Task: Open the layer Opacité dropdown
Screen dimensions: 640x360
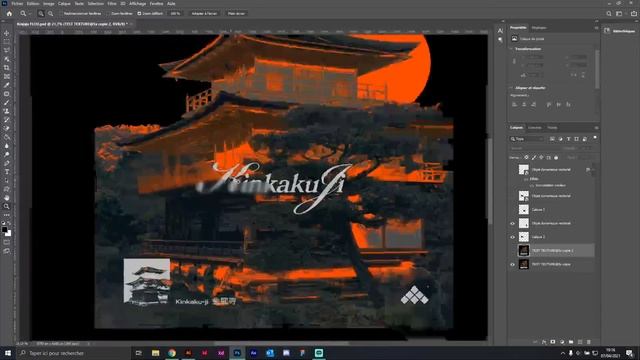Action: point(586,148)
